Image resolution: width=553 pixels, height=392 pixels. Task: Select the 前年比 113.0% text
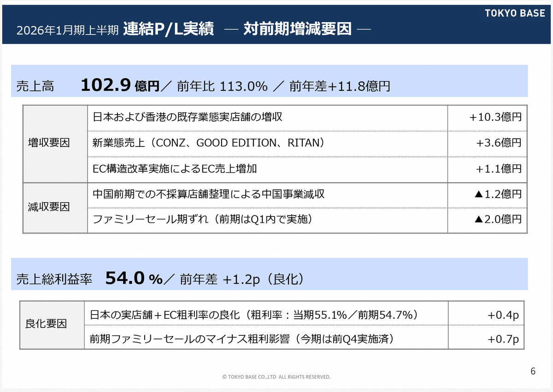click(222, 87)
